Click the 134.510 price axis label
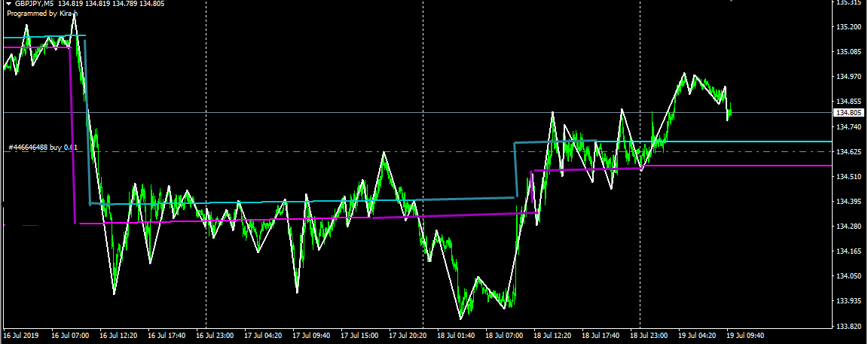The image size is (868, 344). 849,177
